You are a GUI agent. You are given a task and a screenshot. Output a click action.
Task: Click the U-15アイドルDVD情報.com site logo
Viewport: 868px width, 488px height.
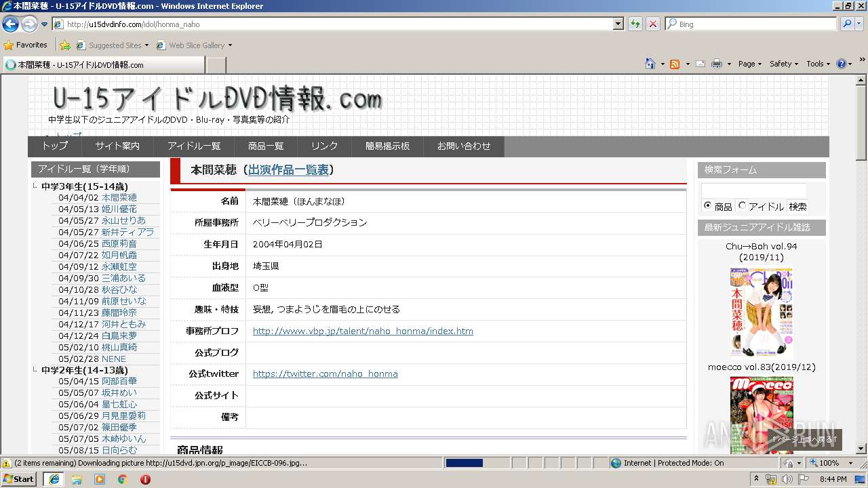[217, 100]
